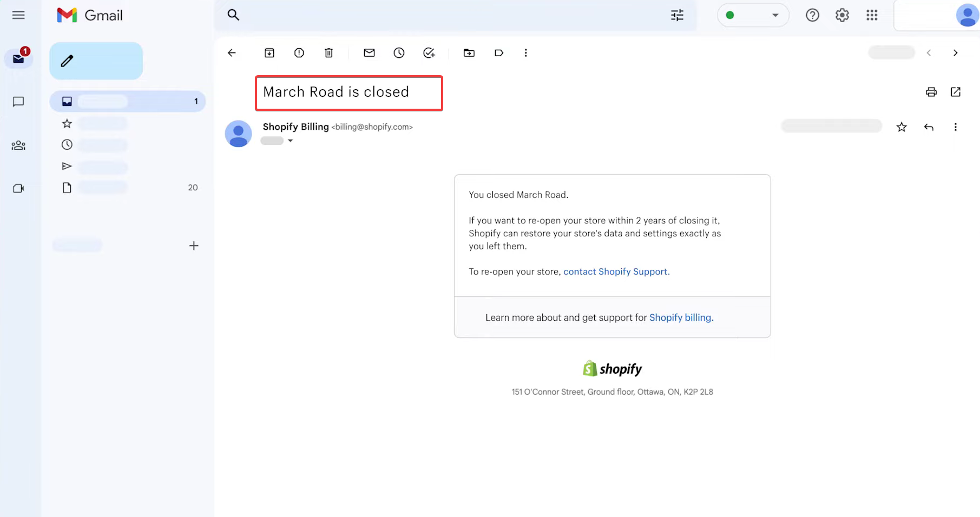Open the Shopify billing link
The image size is (980, 517).
click(x=681, y=318)
